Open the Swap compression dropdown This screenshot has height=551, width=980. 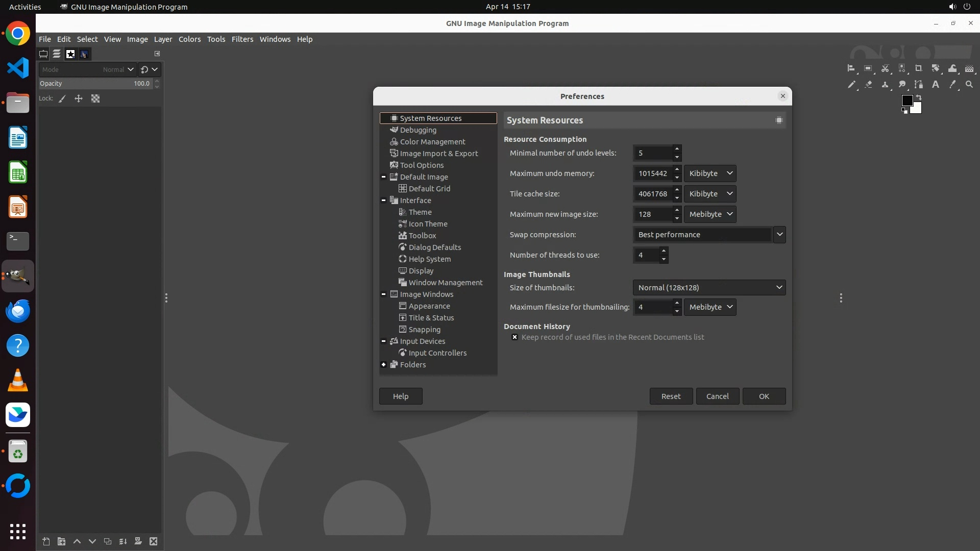pos(779,235)
